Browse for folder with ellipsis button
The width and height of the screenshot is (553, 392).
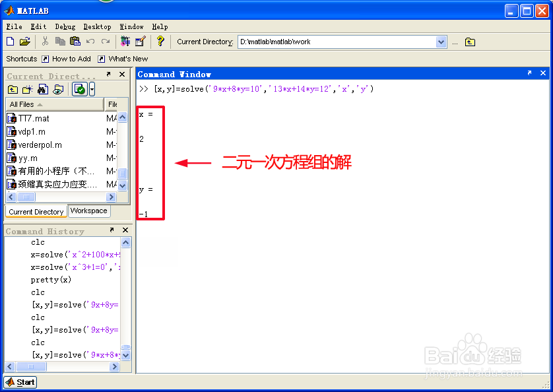tap(455, 42)
